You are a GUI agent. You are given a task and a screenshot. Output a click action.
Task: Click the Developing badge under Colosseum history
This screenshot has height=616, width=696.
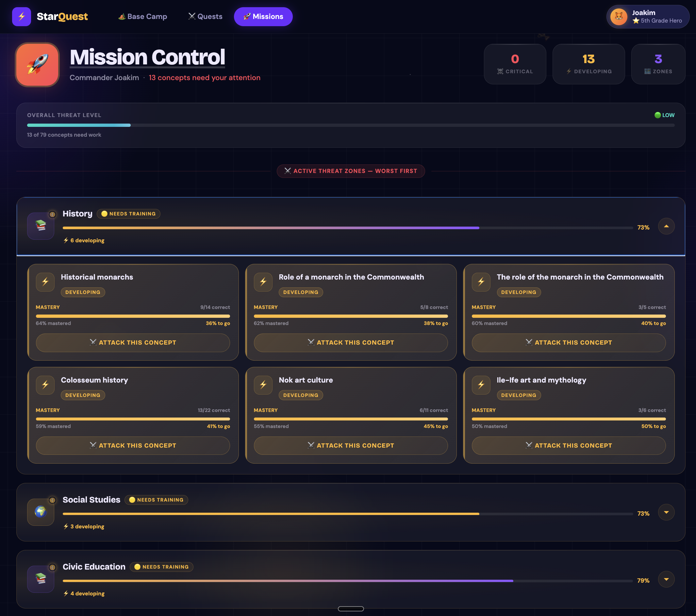(x=83, y=395)
